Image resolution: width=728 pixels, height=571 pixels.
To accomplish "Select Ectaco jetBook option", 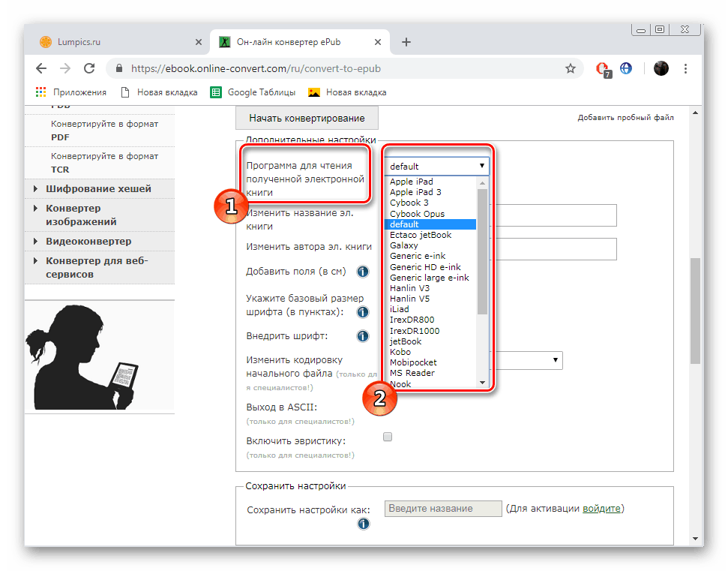I will coord(430,235).
